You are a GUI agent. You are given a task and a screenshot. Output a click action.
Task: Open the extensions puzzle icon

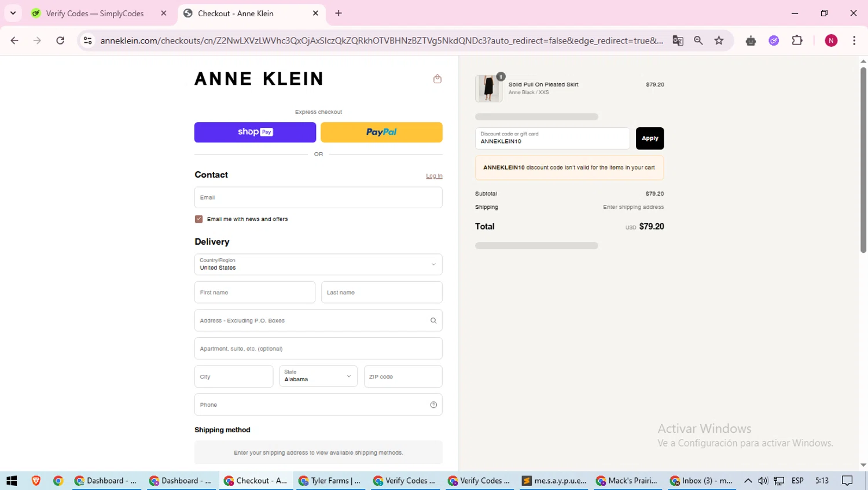(797, 40)
